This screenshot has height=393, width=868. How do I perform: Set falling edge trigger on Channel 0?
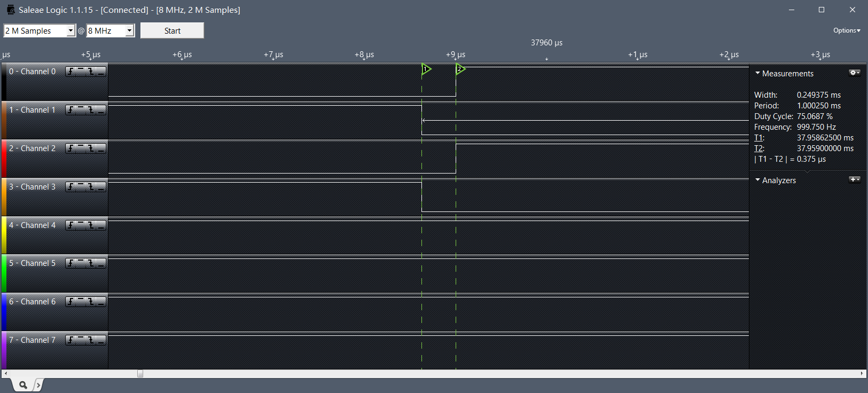tap(91, 72)
